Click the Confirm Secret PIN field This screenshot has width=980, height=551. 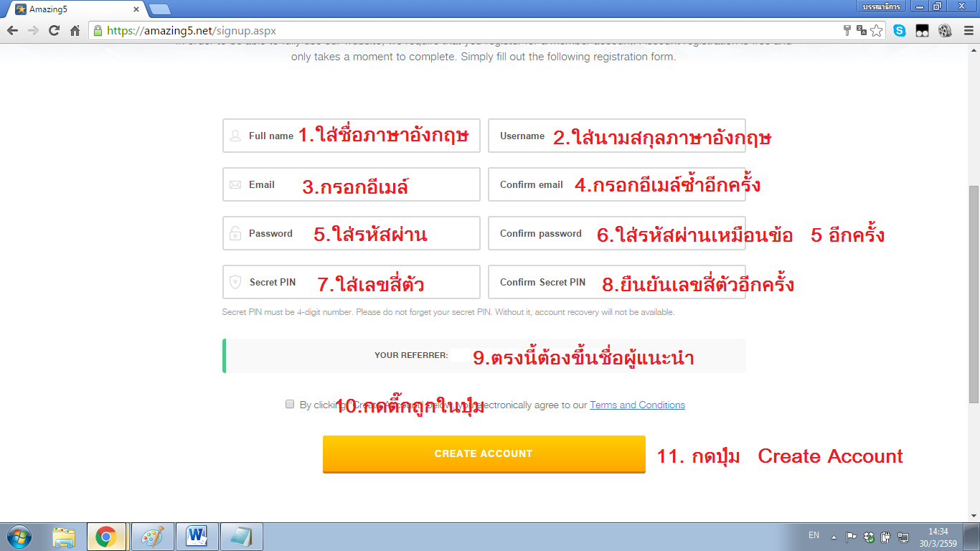[617, 282]
